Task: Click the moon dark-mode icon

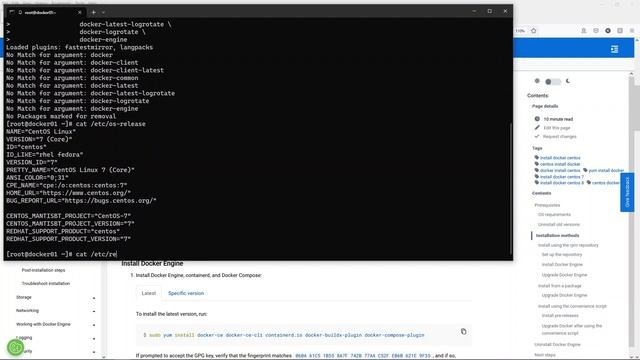Action: pos(568,81)
